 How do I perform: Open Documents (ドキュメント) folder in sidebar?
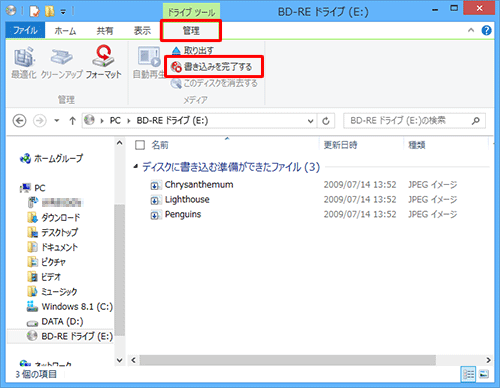53,247
